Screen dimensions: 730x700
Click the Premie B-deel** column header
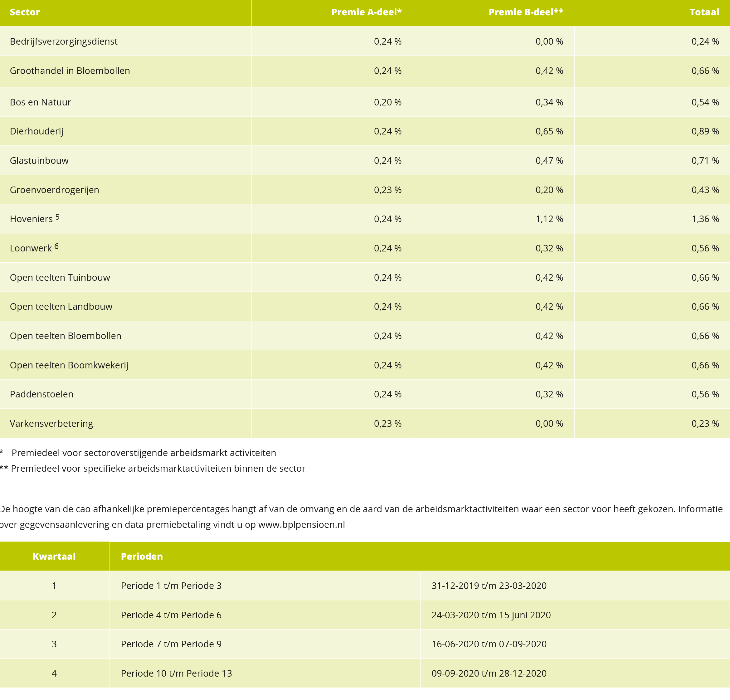pos(526,12)
